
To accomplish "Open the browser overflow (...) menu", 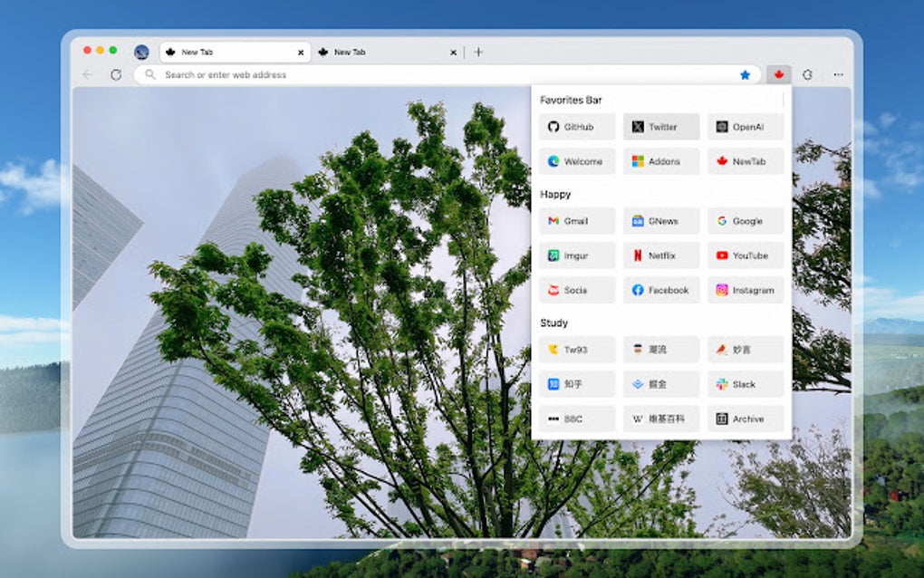I will (836, 74).
